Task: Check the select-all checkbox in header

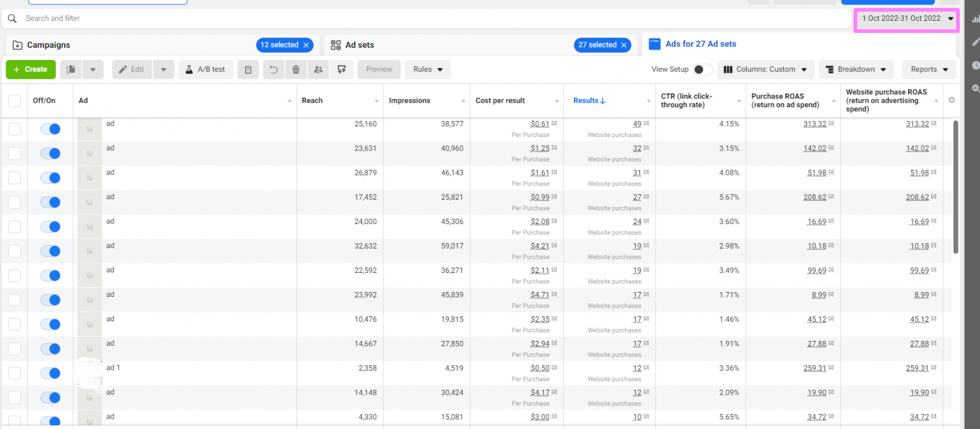Action: pos(15,101)
